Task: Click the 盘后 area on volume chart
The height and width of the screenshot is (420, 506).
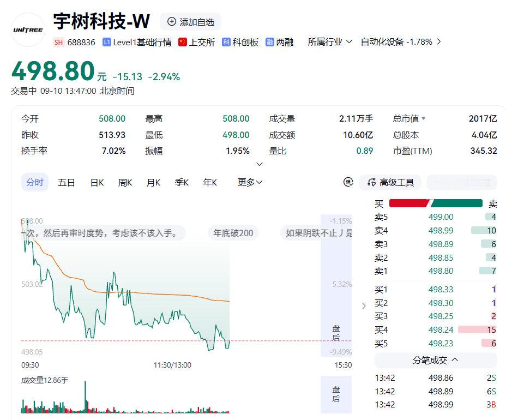Action: tap(336, 394)
